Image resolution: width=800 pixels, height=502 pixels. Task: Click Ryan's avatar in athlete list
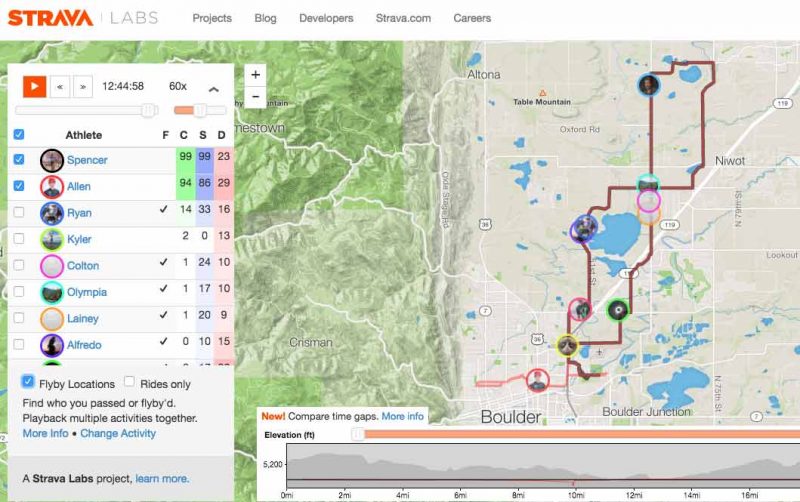(x=51, y=213)
